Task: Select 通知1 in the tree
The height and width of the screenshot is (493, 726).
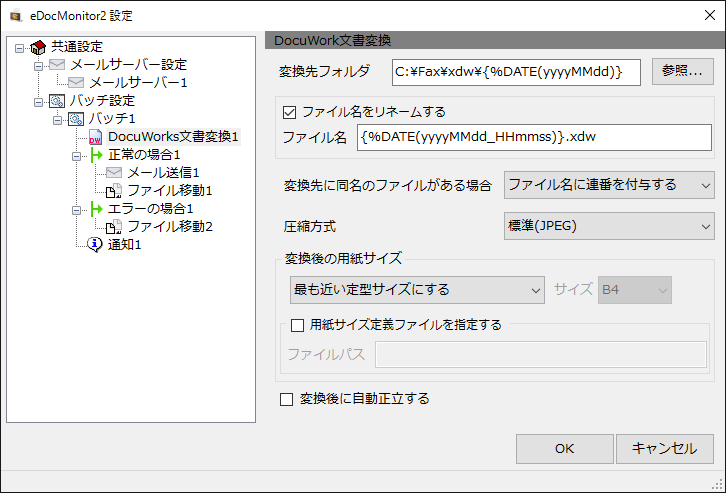Action: [125, 244]
